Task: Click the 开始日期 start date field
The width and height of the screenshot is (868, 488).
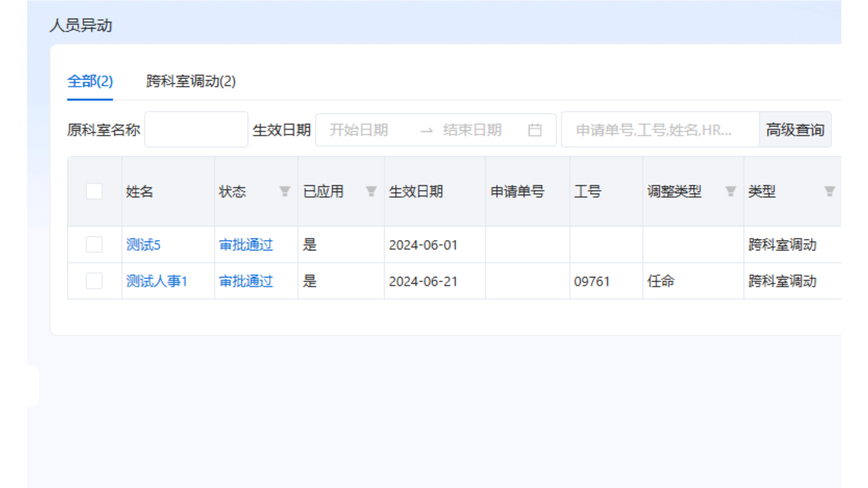Action: tap(359, 130)
